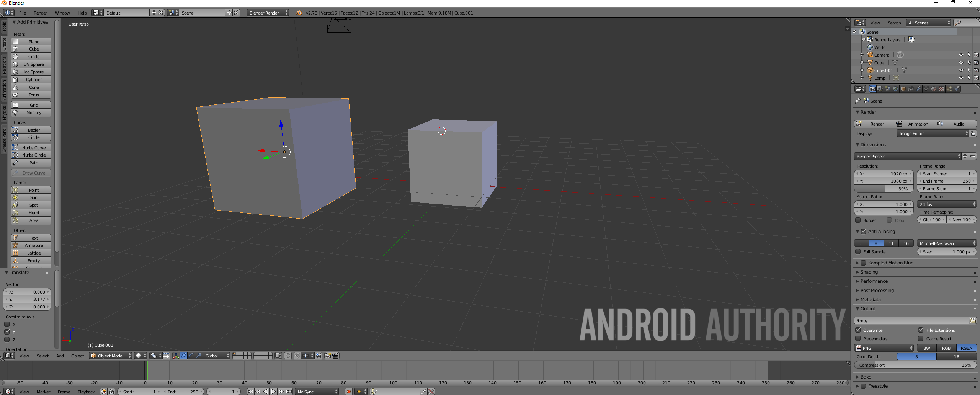This screenshot has width=980, height=395.
Task: Click the record keyframe button in timeline
Action: pos(348,392)
